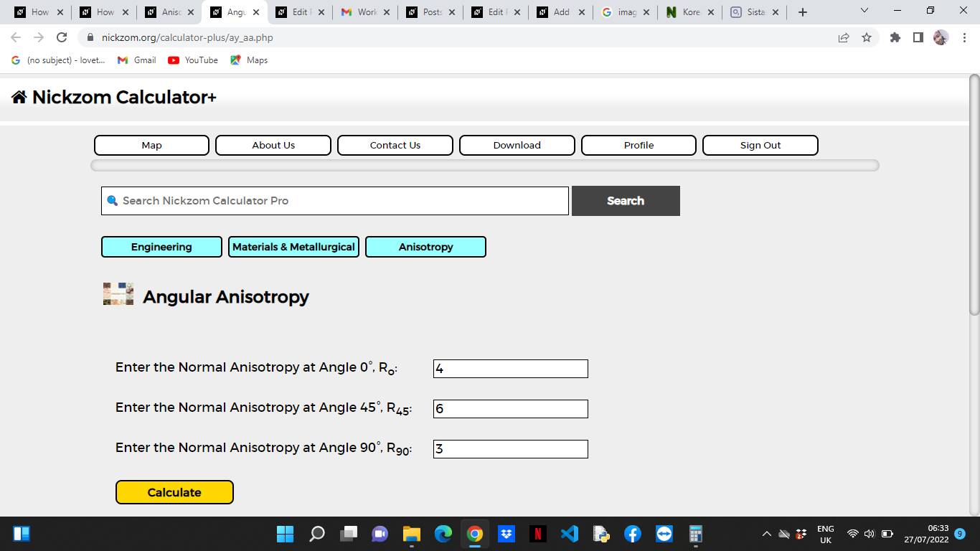Screen dimensions: 980x551
Task: Open Dropbox from taskbar
Action: [x=507, y=534]
